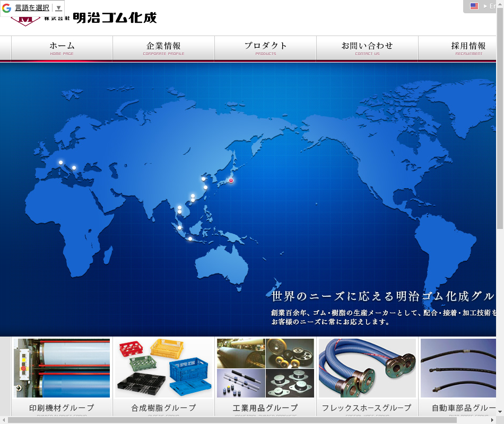The height and width of the screenshot is (424, 504).
Task: Click the plastic crates thumbnail image
Action: coord(163,368)
